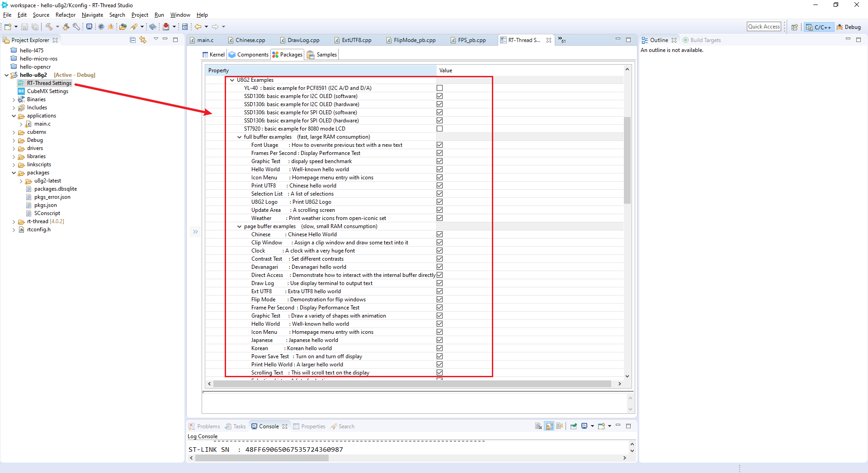This screenshot has height=473, width=868.
Task: Click the flashlight search toolbar icon
Action: click(x=134, y=27)
